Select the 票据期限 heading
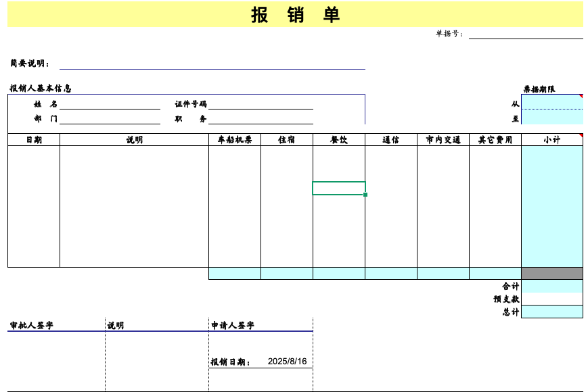Viewport: 588px width, 392px height. coord(539,89)
